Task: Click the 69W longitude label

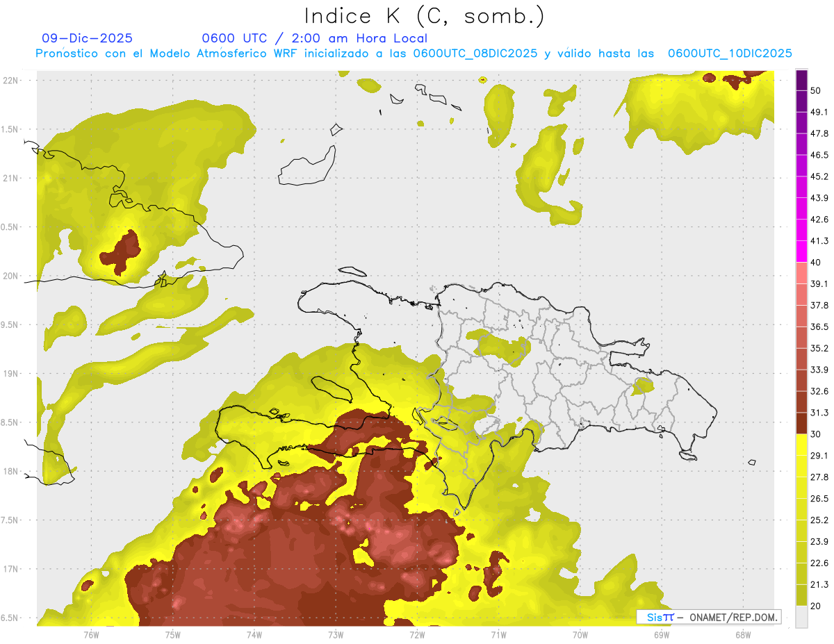Action: 661,634
